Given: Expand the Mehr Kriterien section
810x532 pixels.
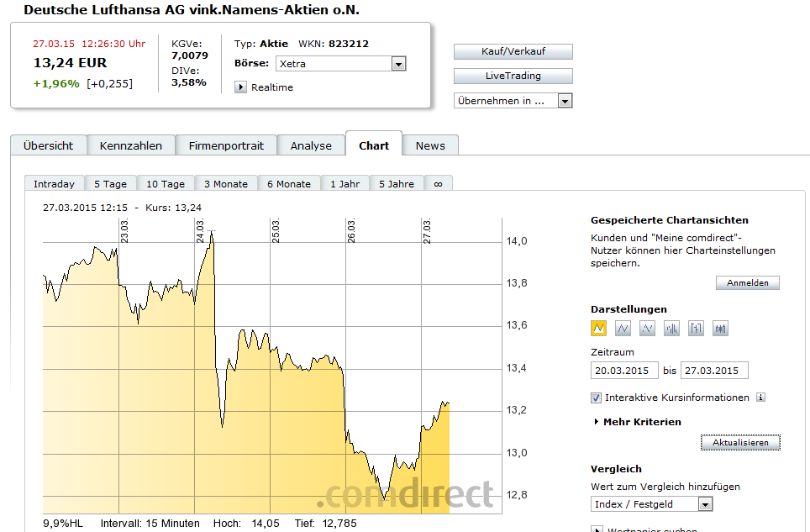Looking at the screenshot, I should pyautogui.click(x=597, y=422).
